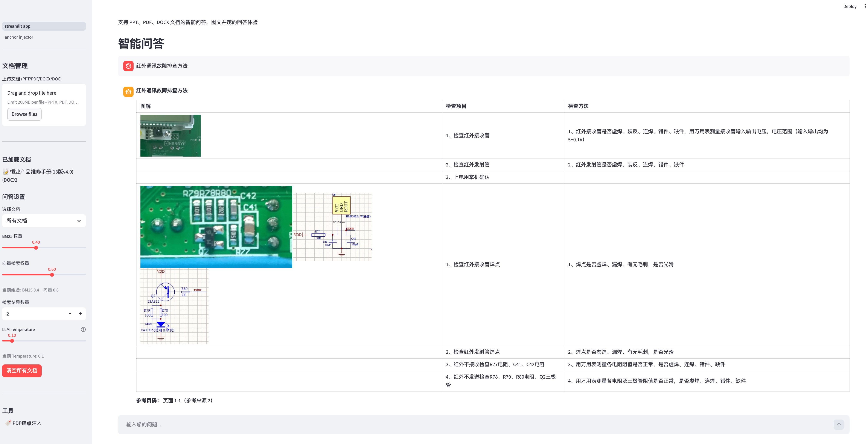Screen dimensions: 868x444
Task: Open the three-dot main menu
Action: [x=865, y=6]
